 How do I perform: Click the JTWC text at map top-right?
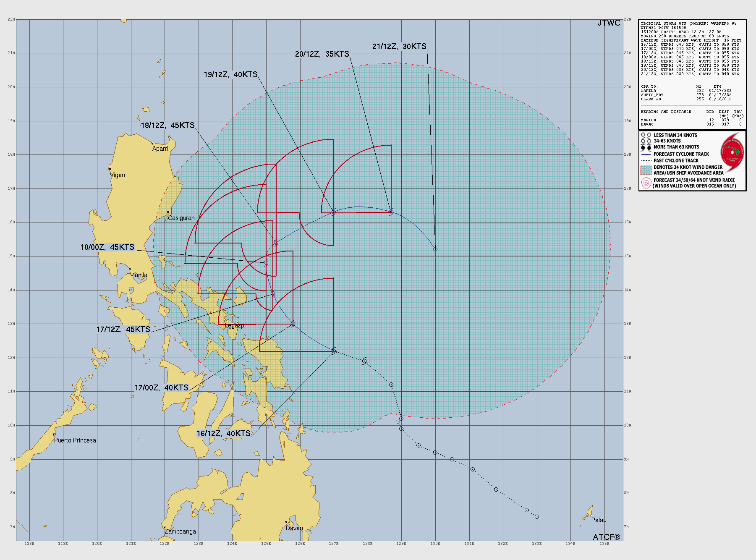609,23
